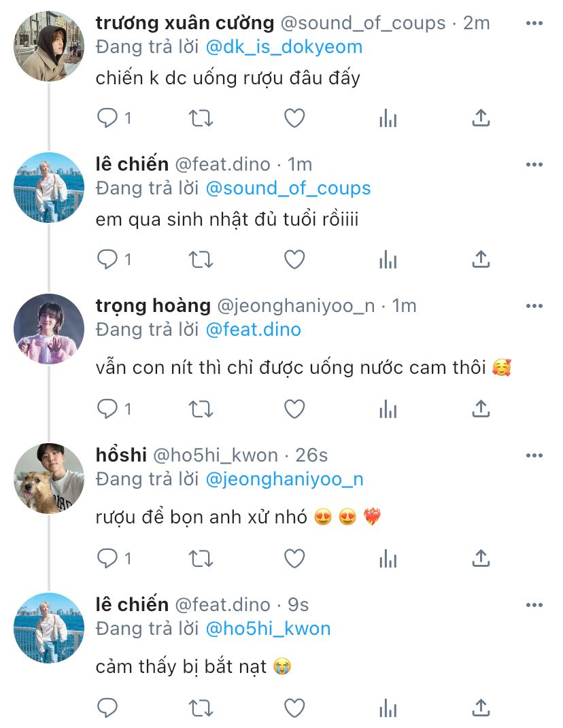
Task: Reply to hỏshi's tweet
Action: click(x=107, y=559)
